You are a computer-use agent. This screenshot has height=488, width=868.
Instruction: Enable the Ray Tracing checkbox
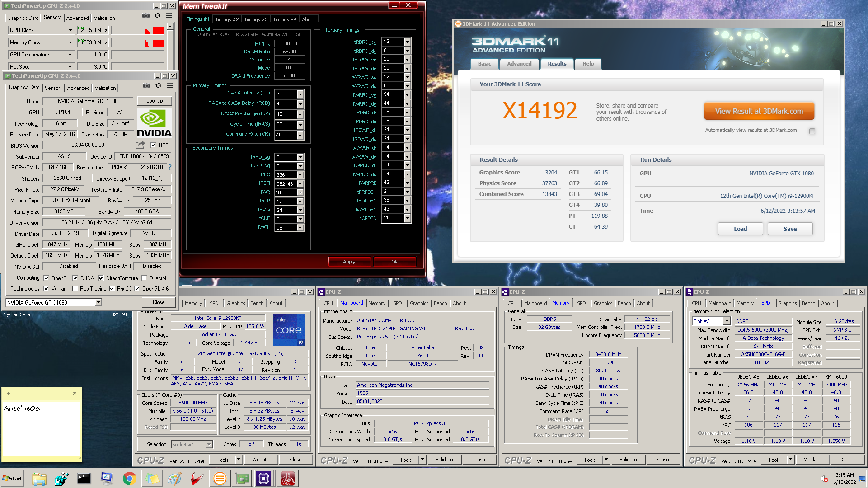[75, 289]
